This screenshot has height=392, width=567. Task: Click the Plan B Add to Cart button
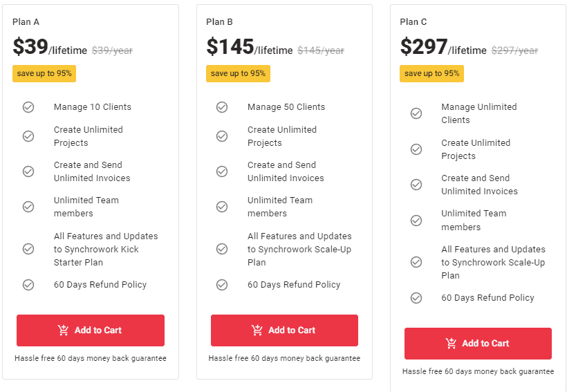click(284, 330)
